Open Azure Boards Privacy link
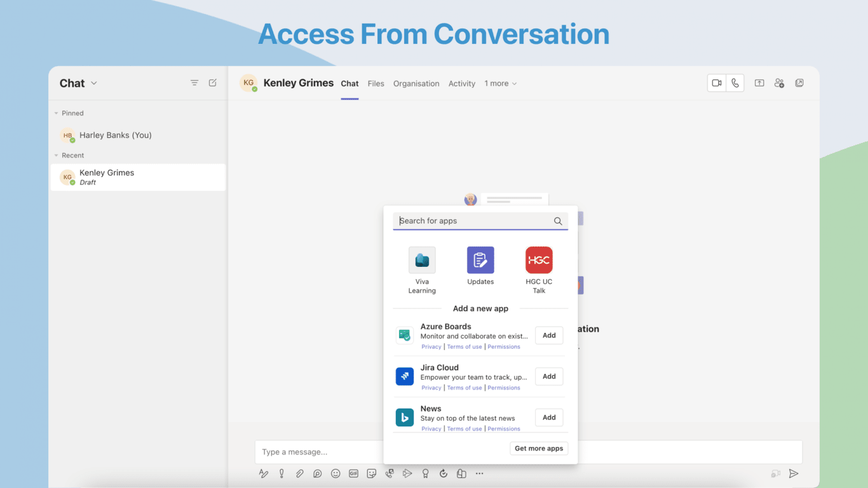This screenshot has width=868, height=488. (x=431, y=347)
